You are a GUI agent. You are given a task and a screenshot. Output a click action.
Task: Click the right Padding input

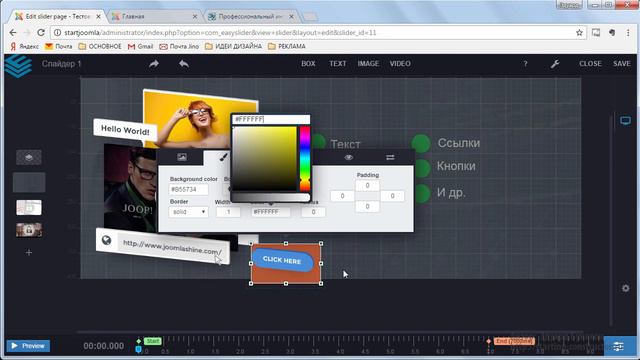click(392, 196)
